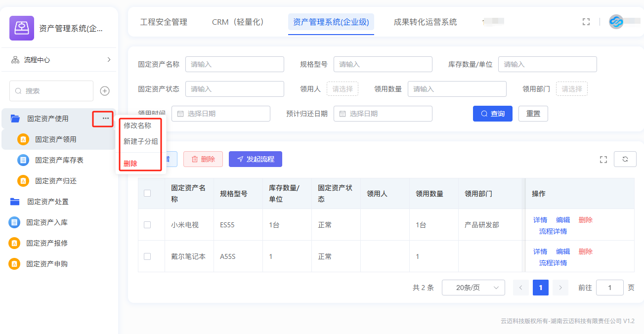
Task: Open 固定资产库存表 in the sidebar
Action: [59, 160]
